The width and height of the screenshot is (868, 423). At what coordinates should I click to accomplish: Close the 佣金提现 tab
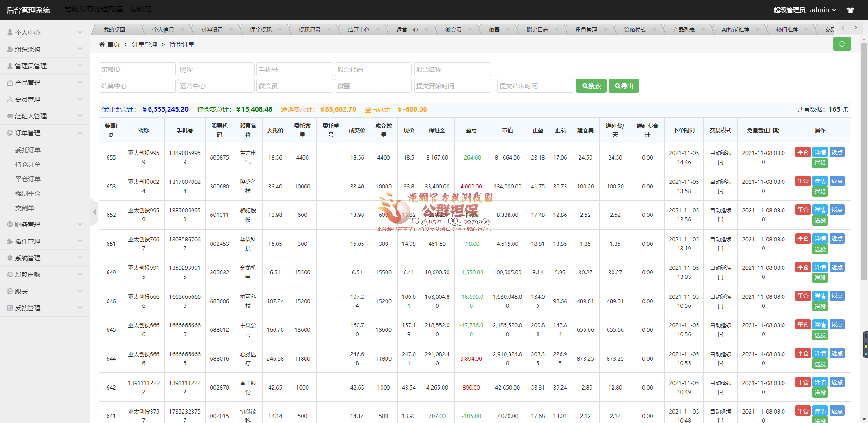tap(280, 29)
